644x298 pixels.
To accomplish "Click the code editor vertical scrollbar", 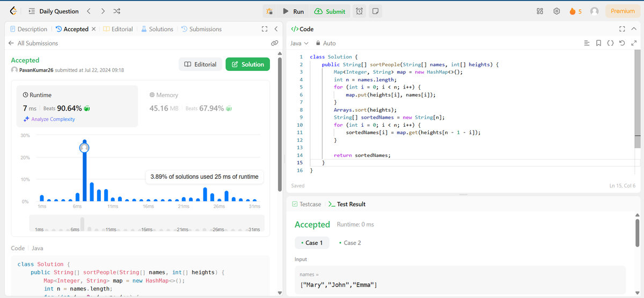I will pyautogui.click(x=637, y=99).
